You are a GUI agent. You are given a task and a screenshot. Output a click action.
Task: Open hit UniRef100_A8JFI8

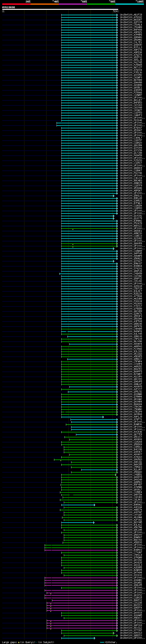tap(131, 15)
